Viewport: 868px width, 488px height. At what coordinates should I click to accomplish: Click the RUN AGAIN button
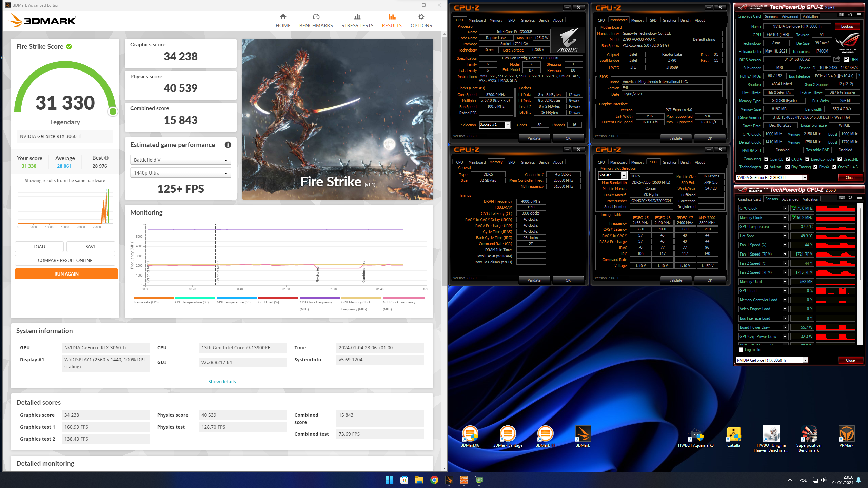tap(66, 274)
